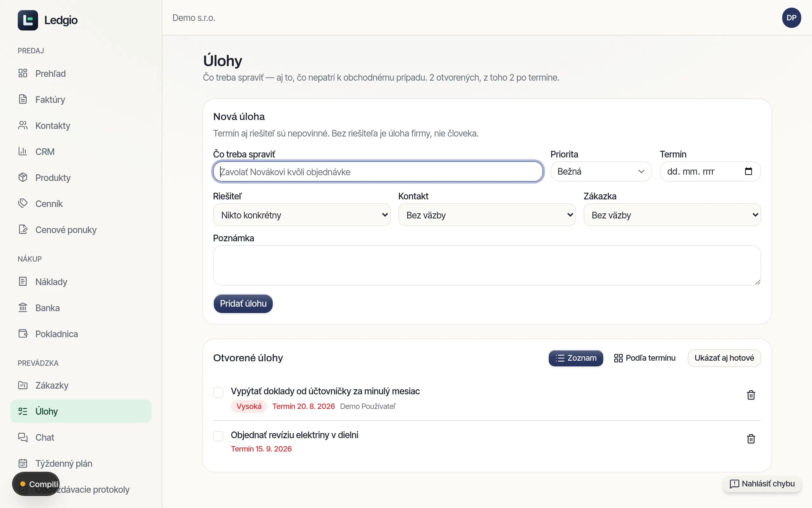Delete task Objednať revíziu elektriny

point(751,439)
